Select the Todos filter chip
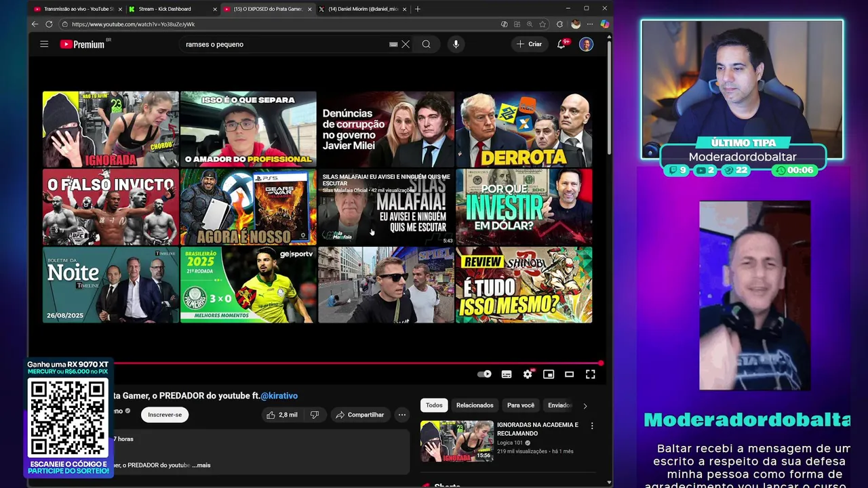Image resolution: width=868 pixels, height=488 pixels. point(434,405)
